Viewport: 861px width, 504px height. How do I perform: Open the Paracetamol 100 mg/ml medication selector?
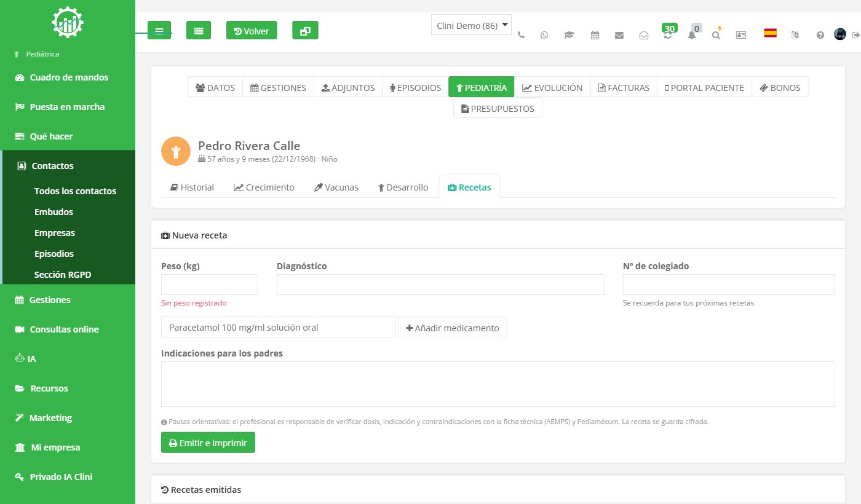pyautogui.click(x=278, y=328)
